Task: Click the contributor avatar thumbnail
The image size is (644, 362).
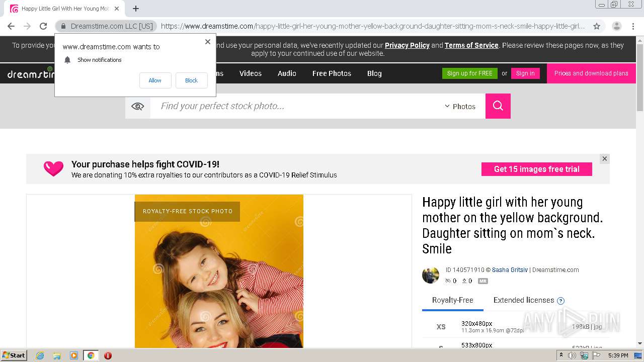Action: (x=431, y=276)
